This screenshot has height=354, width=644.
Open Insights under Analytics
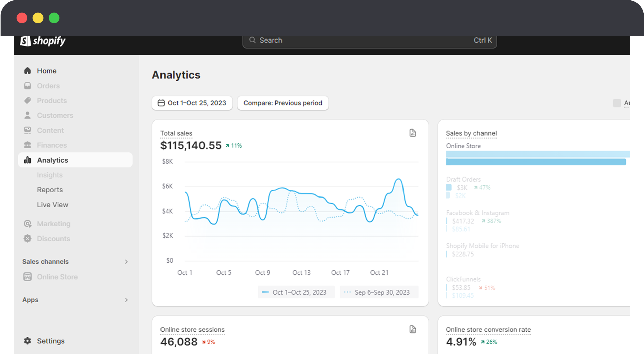point(50,175)
